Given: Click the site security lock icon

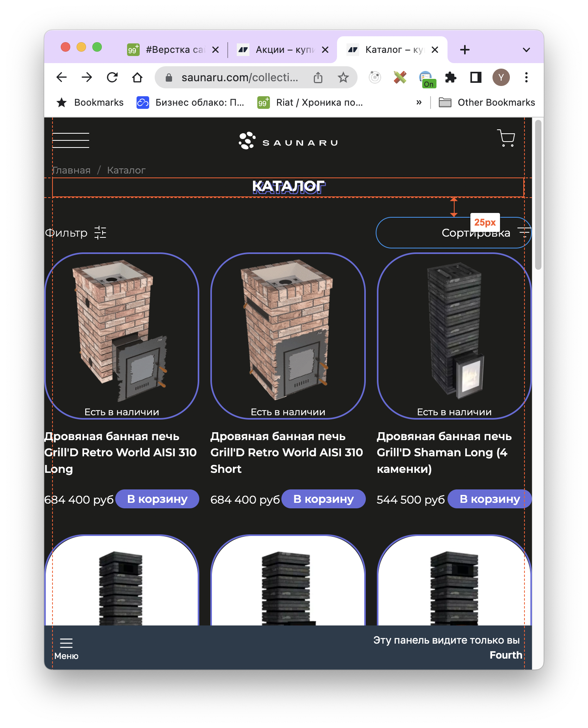Looking at the screenshot, I should [x=169, y=77].
